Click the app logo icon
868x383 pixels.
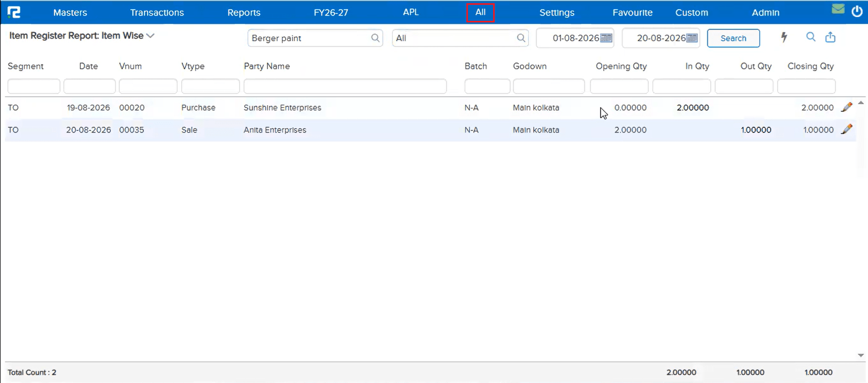click(14, 12)
